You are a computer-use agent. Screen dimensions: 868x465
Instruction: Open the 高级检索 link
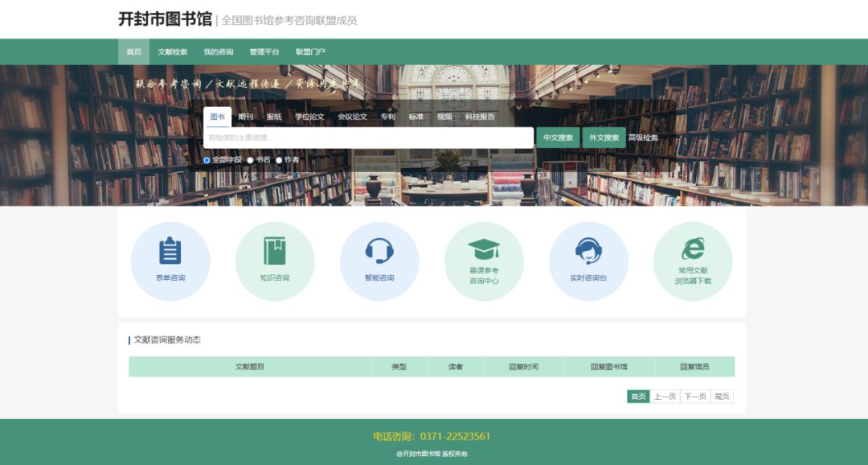643,138
